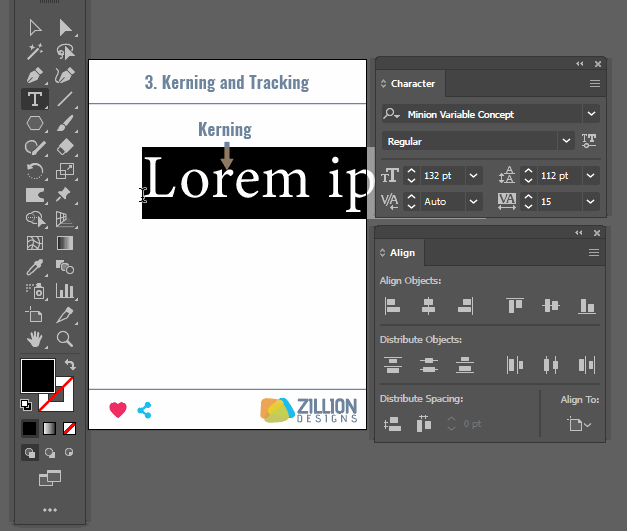
Task: Open the font family dropdown
Action: click(591, 114)
